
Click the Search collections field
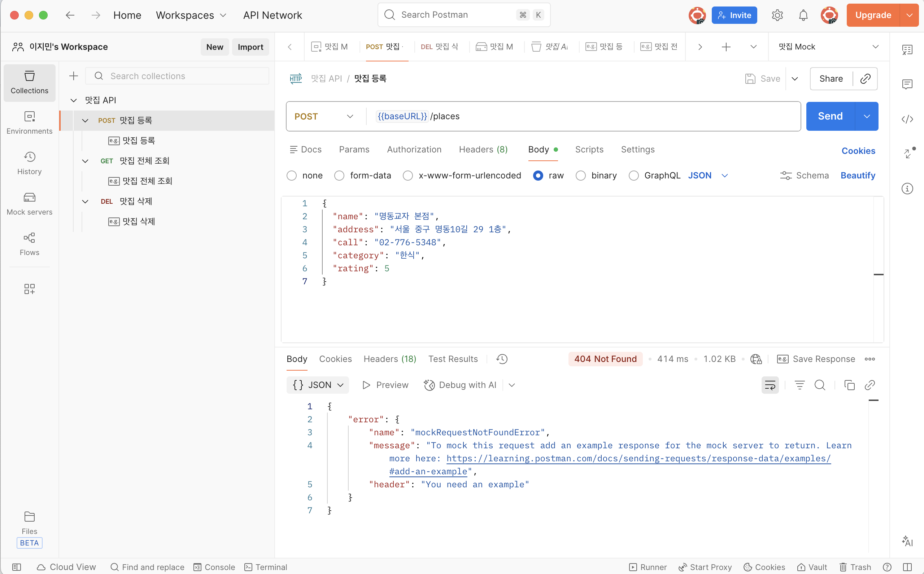[177, 76]
